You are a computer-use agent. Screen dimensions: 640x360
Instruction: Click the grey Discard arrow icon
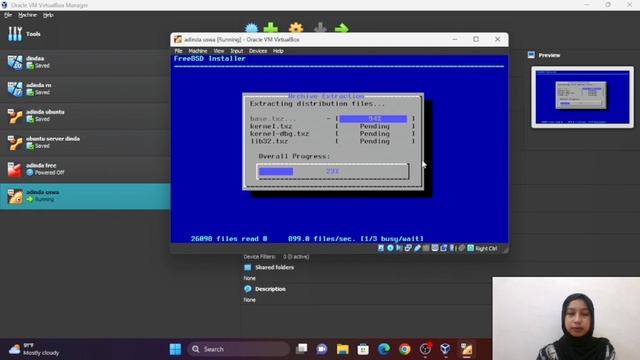320,28
